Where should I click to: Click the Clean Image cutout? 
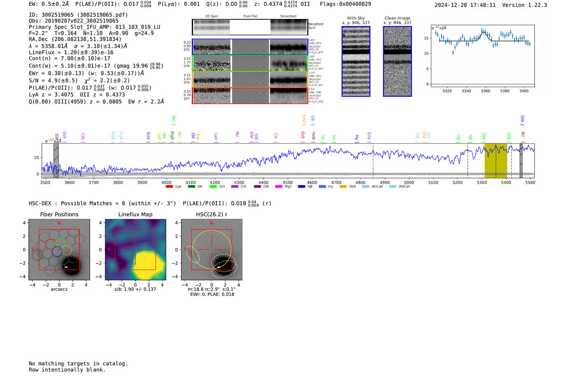[397, 61]
